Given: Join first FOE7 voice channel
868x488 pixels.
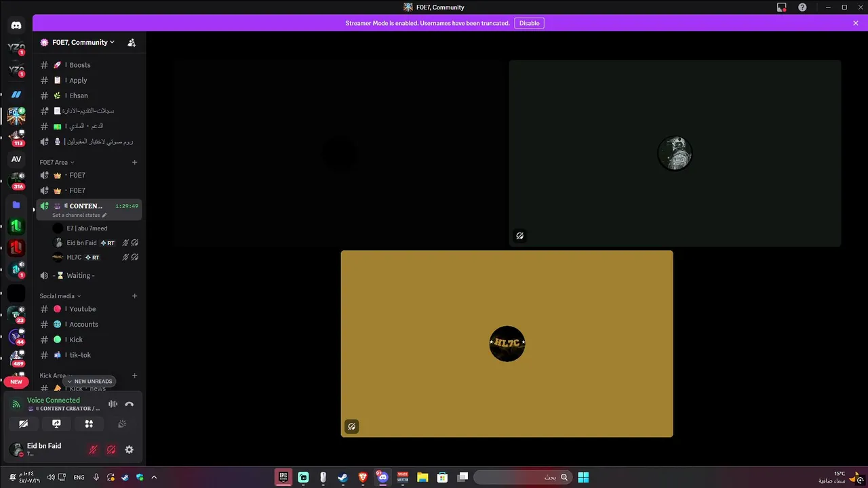Looking at the screenshot, I should tap(89, 176).
